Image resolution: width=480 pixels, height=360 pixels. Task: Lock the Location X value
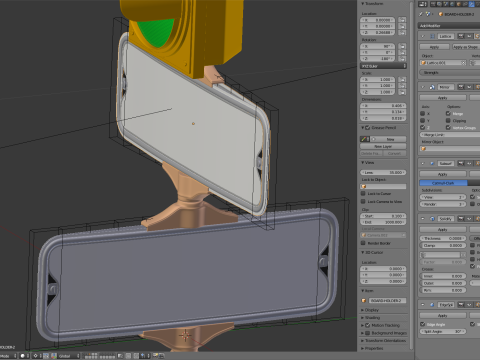point(402,20)
